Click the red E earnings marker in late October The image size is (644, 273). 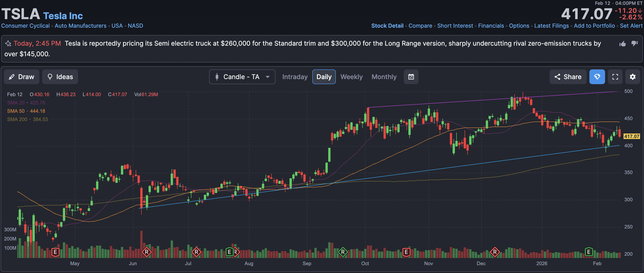coord(406,252)
